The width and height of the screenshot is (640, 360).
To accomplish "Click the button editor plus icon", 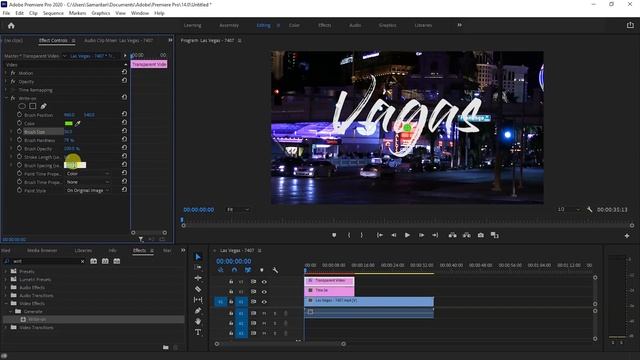I will point(627,236).
